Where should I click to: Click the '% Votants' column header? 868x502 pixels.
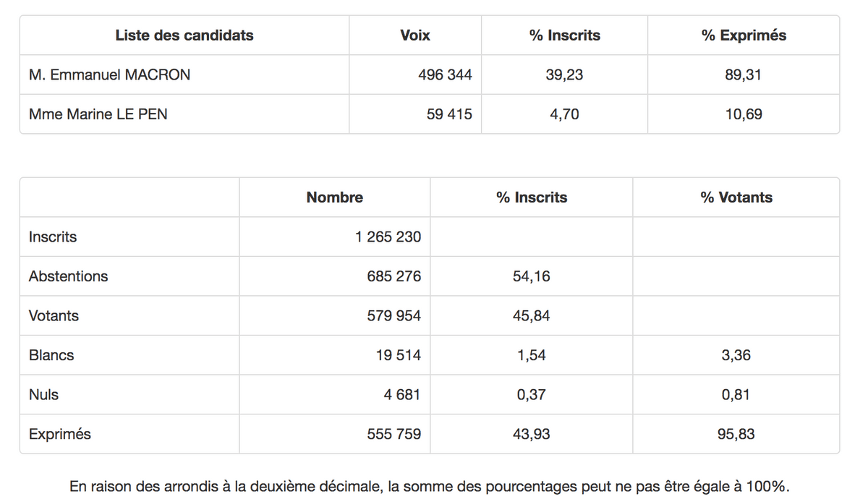[x=736, y=197]
